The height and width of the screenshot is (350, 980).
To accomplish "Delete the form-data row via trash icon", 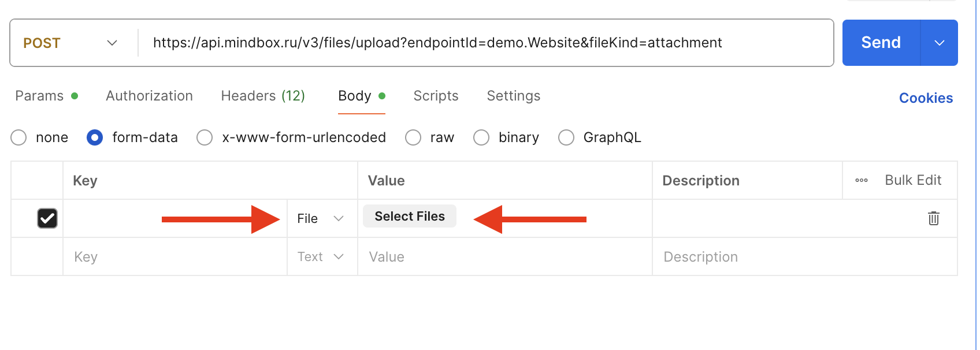I will click(934, 218).
